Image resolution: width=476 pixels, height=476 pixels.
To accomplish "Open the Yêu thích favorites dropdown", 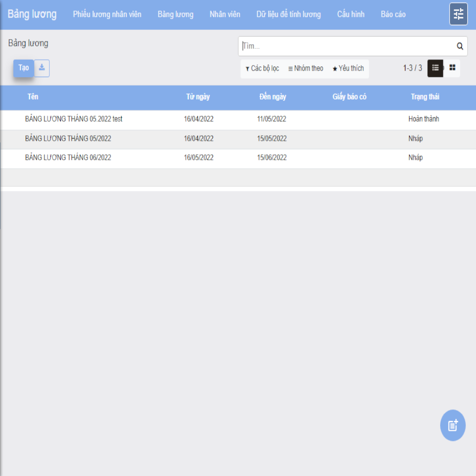I will point(348,68).
